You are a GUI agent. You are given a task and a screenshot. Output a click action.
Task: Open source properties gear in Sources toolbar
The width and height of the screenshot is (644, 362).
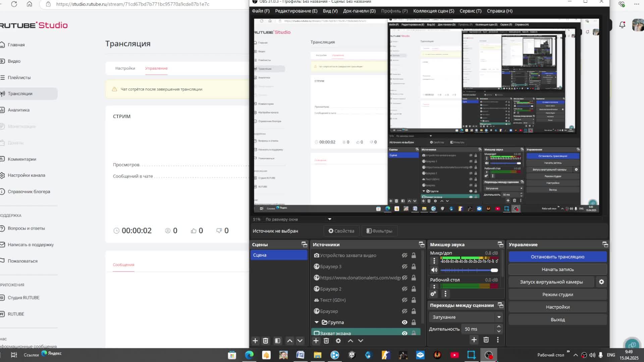338,341
